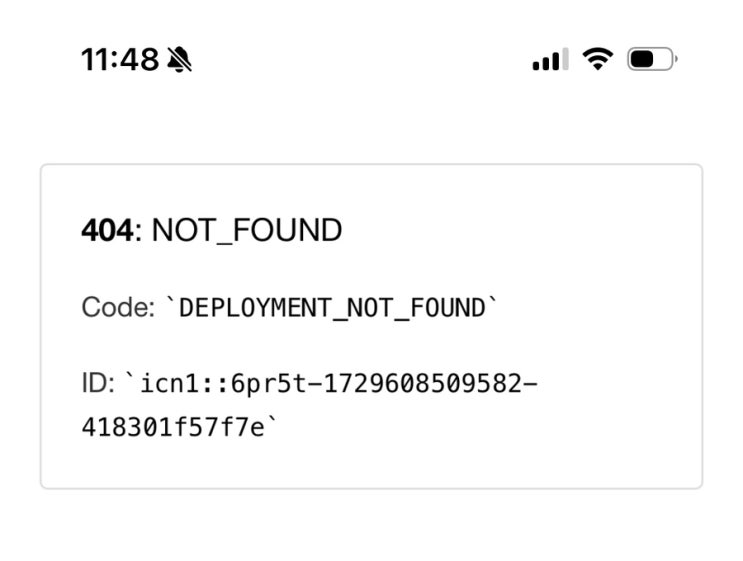Tap the silent mode bell icon
Screen dimensions: 743x561
pos(180,60)
